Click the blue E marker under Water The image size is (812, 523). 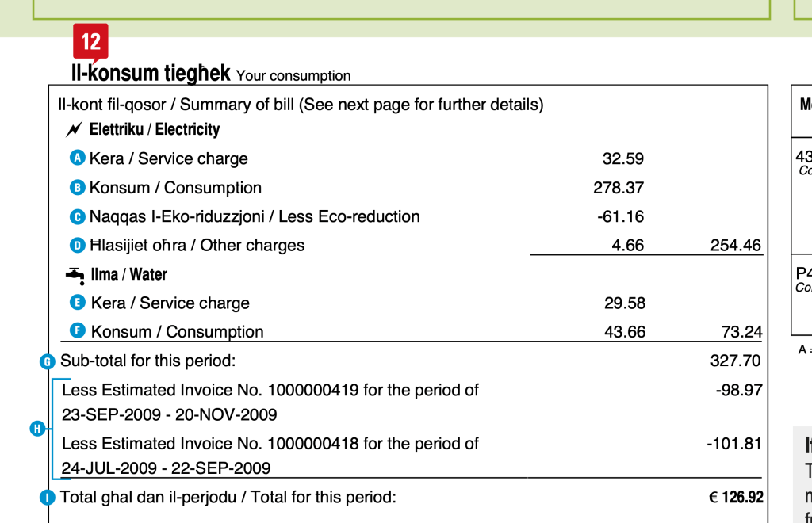[78, 302]
